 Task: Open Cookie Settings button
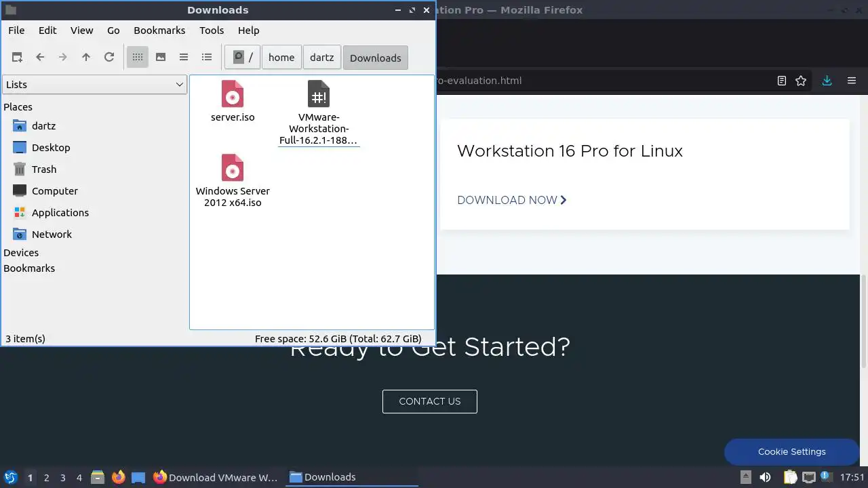pos(792,452)
